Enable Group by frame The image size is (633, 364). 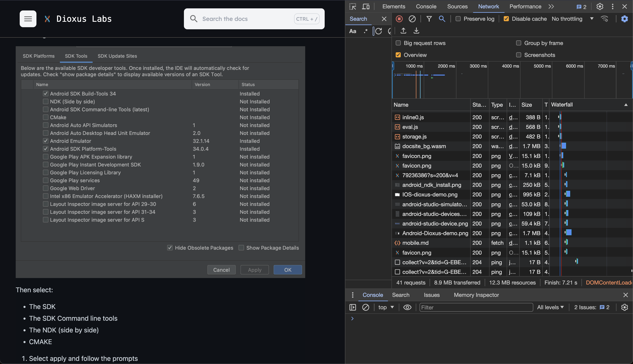point(518,43)
